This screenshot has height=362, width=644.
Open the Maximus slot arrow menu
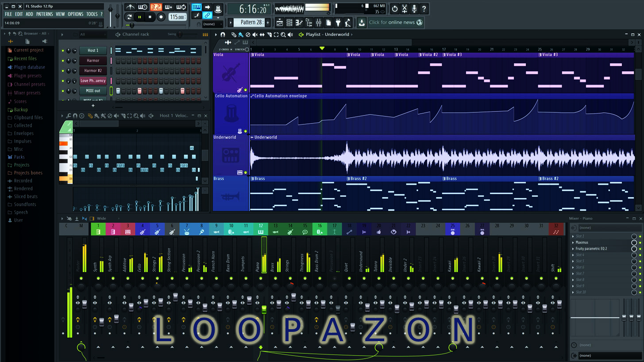coord(573,243)
